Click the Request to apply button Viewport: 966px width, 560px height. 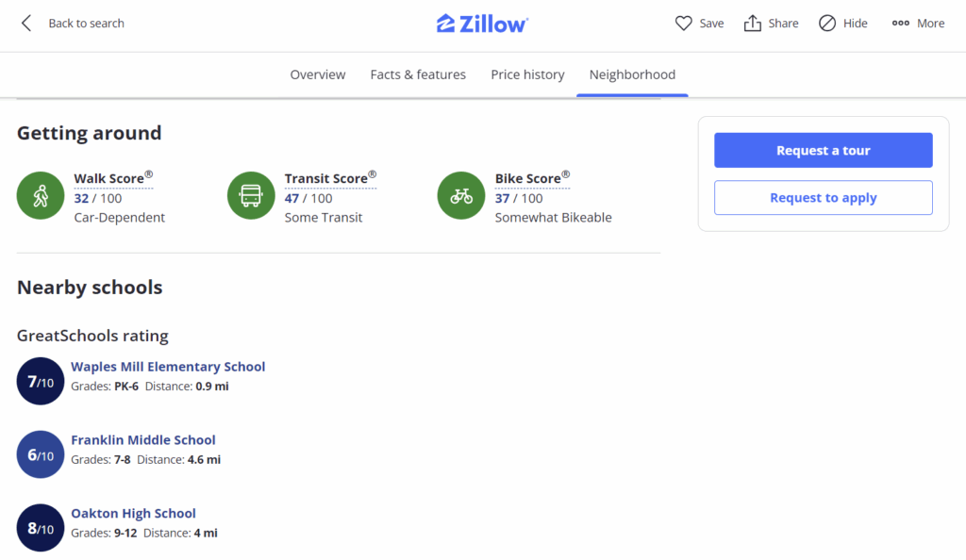coord(823,198)
